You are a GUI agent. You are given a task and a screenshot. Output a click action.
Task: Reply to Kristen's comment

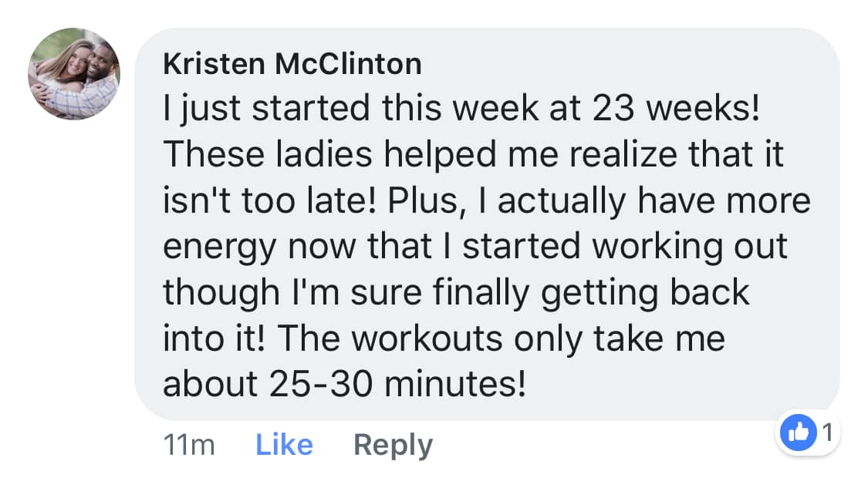393,446
